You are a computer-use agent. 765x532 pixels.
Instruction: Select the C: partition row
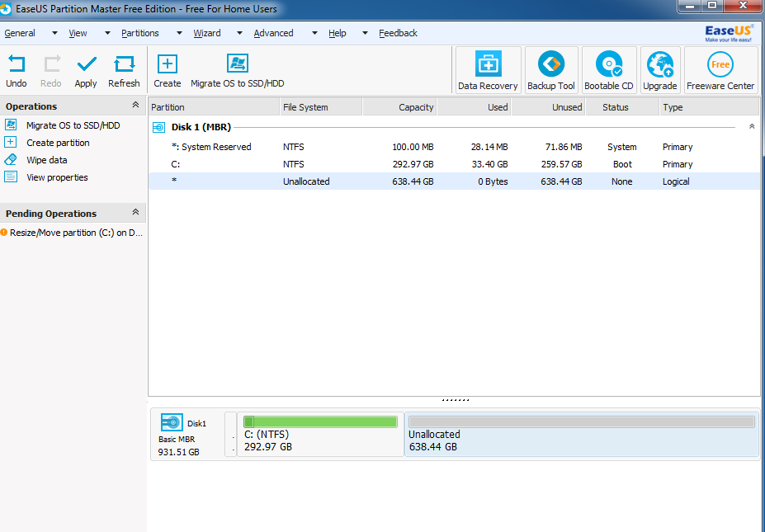pos(454,164)
